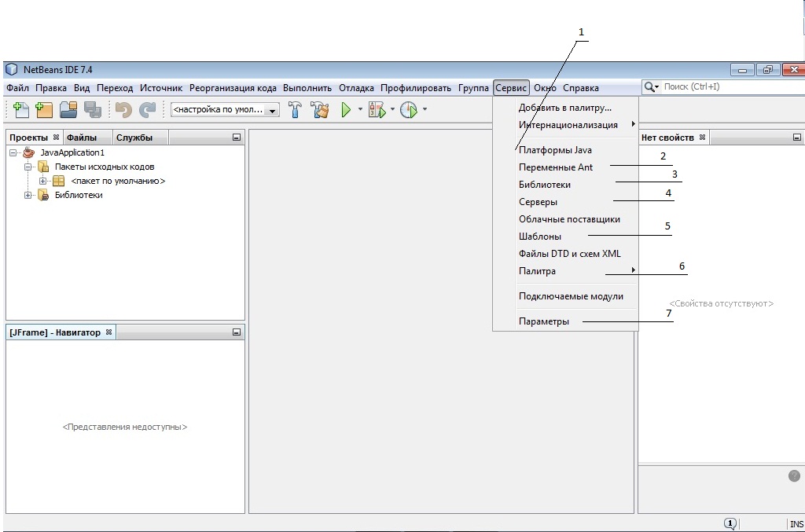Image resolution: width=805 pixels, height=532 pixels.
Task: Run the project with green play icon
Action: [x=346, y=110]
